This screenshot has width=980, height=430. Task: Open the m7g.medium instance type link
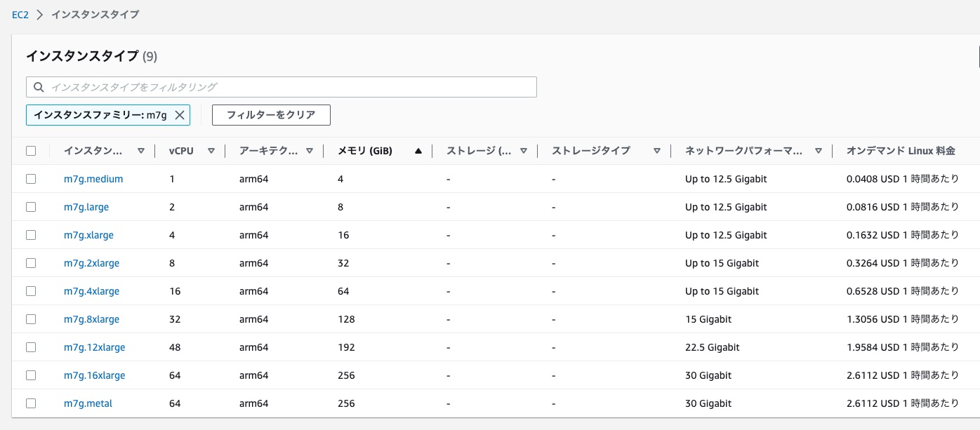pyautogui.click(x=93, y=179)
